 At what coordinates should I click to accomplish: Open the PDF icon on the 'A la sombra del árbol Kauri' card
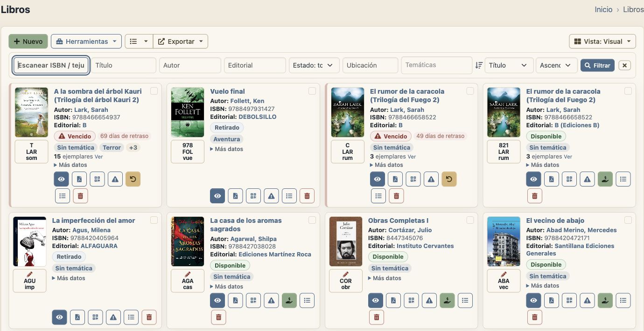click(x=79, y=179)
